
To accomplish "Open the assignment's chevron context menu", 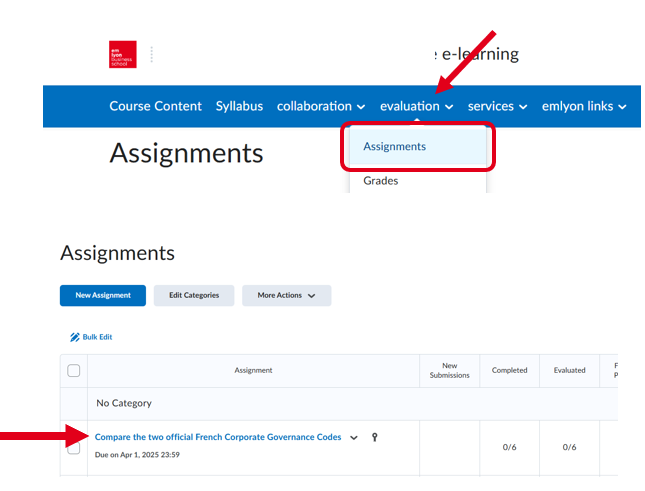I will (x=354, y=437).
